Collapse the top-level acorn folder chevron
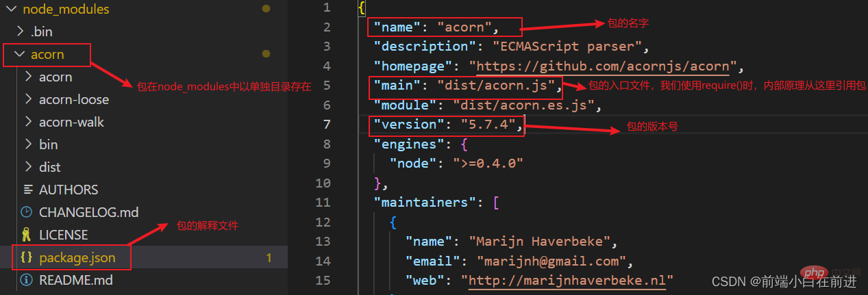Image resolution: width=868 pixels, height=295 pixels. (x=21, y=54)
